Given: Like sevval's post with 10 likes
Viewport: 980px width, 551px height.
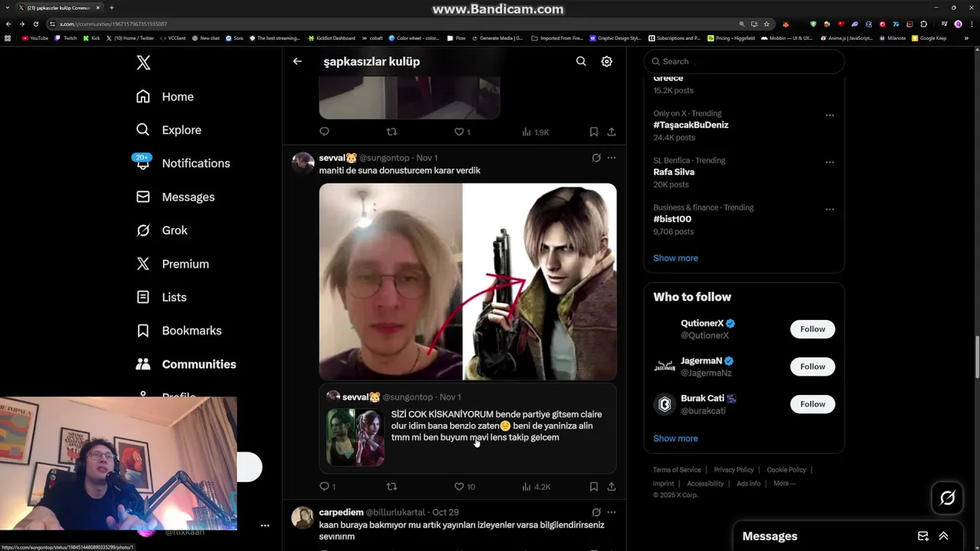Looking at the screenshot, I should click(x=465, y=487).
